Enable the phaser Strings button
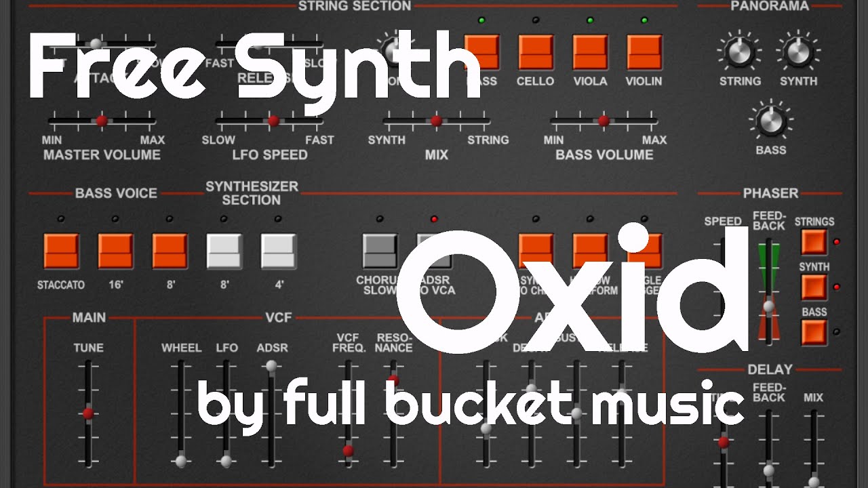The height and width of the screenshot is (488, 868). tap(814, 242)
